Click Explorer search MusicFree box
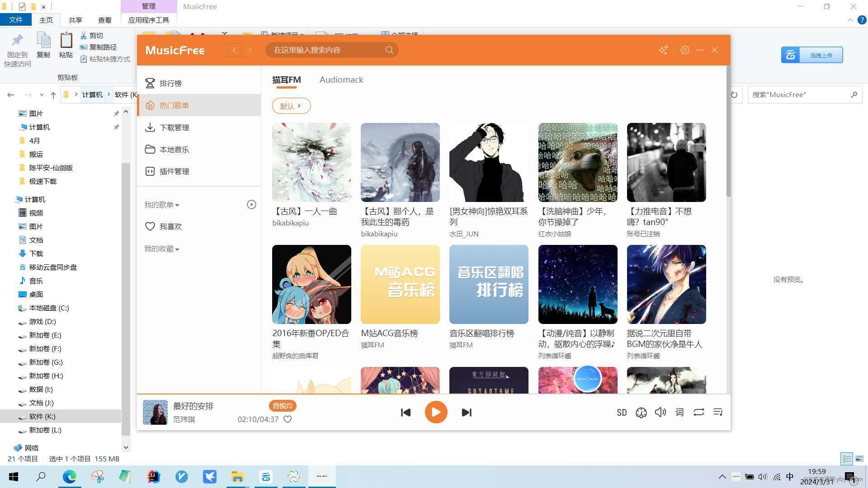 tap(805, 94)
